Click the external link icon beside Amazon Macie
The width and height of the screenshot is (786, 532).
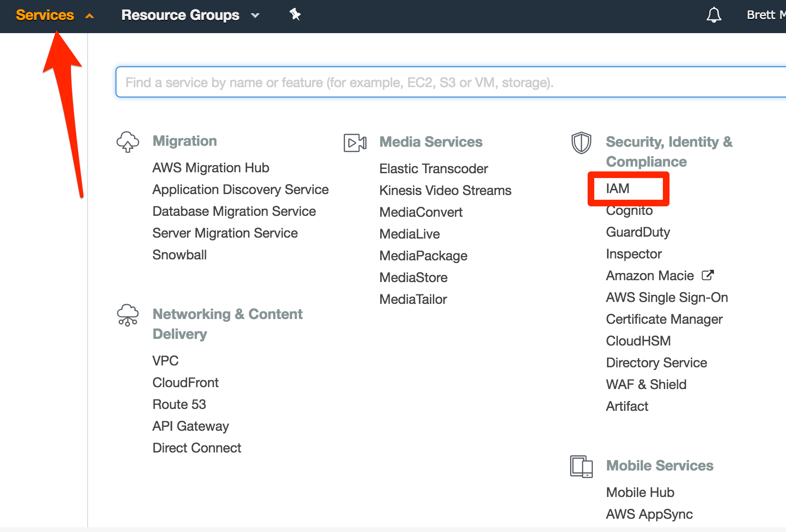pyautogui.click(x=707, y=275)
